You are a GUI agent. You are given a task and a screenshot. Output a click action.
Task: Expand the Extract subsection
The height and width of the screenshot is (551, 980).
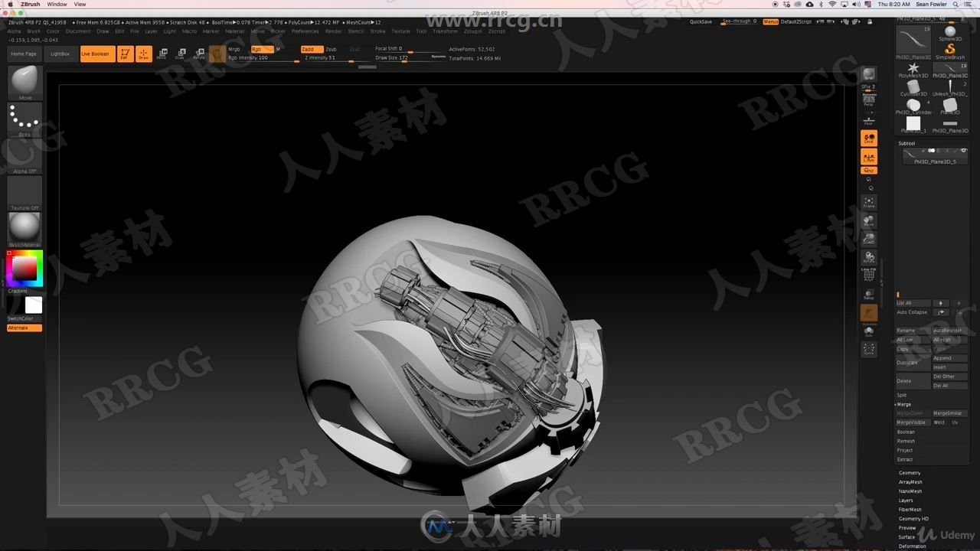coord(905,459)
